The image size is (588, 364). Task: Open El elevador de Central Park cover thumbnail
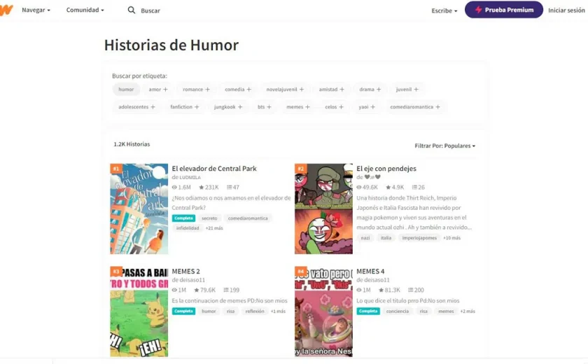pos(139,209)
